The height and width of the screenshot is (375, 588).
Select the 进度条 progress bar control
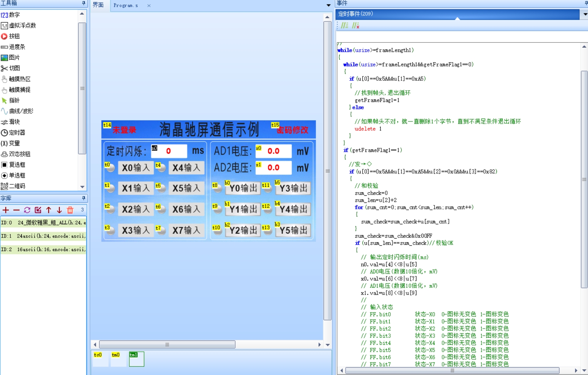13,47
